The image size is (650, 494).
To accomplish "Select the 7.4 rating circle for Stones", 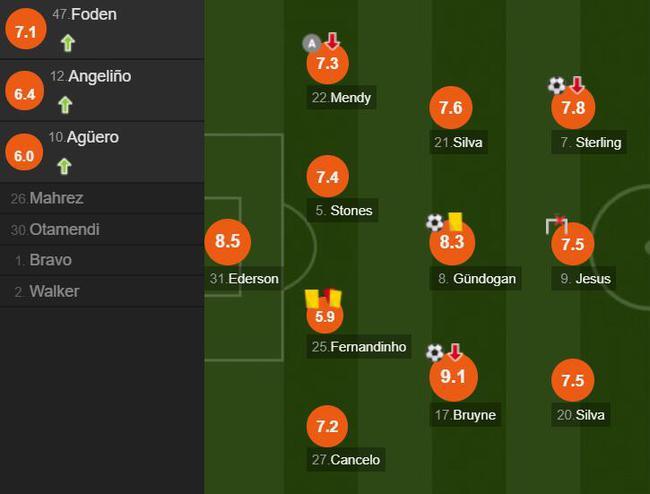I will (327, 177).
